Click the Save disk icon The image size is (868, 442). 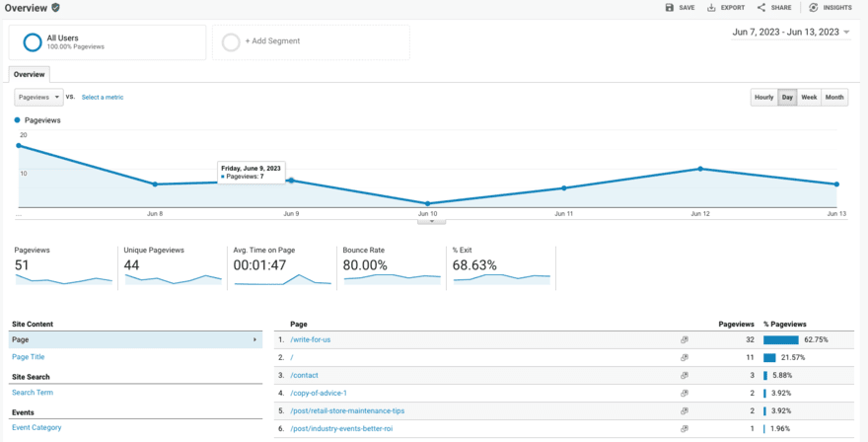tap(670, 8)
